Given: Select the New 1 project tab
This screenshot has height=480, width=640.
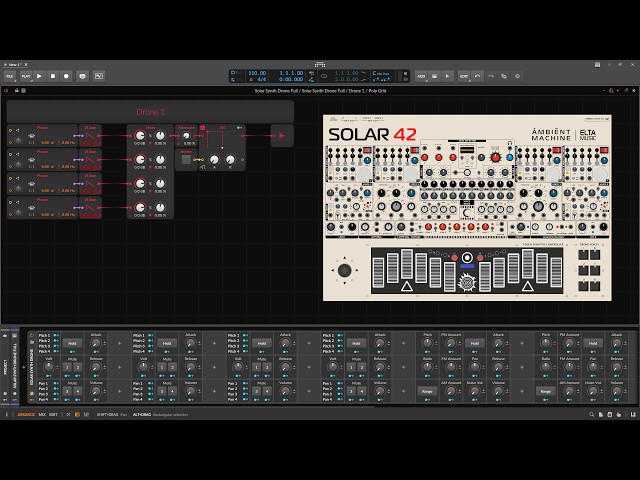Looking at the screenshot, I should [x=15, y=64].
